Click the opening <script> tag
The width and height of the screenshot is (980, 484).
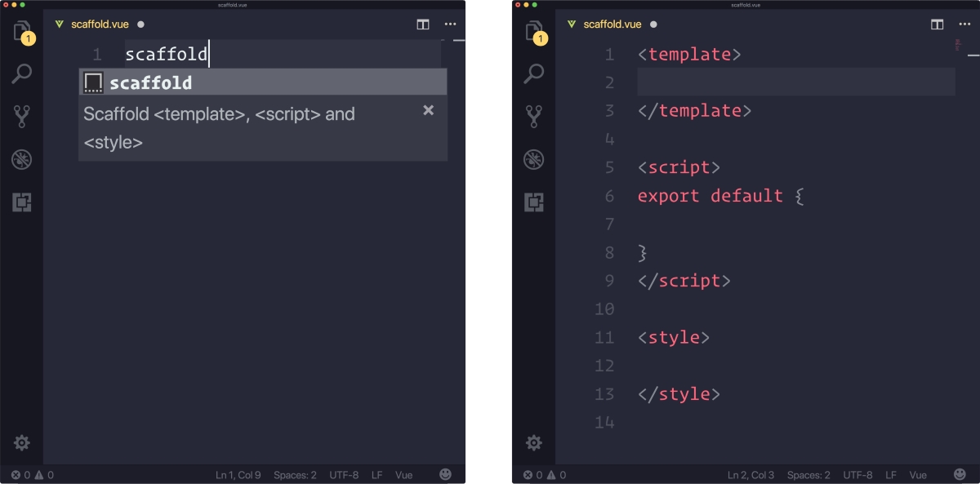pos(679,167)
